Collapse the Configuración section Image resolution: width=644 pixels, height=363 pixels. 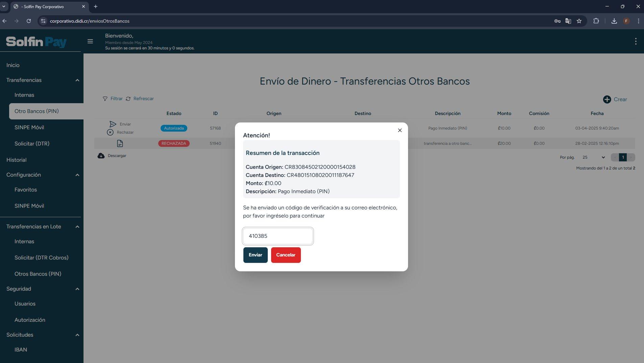coord(77,175)
